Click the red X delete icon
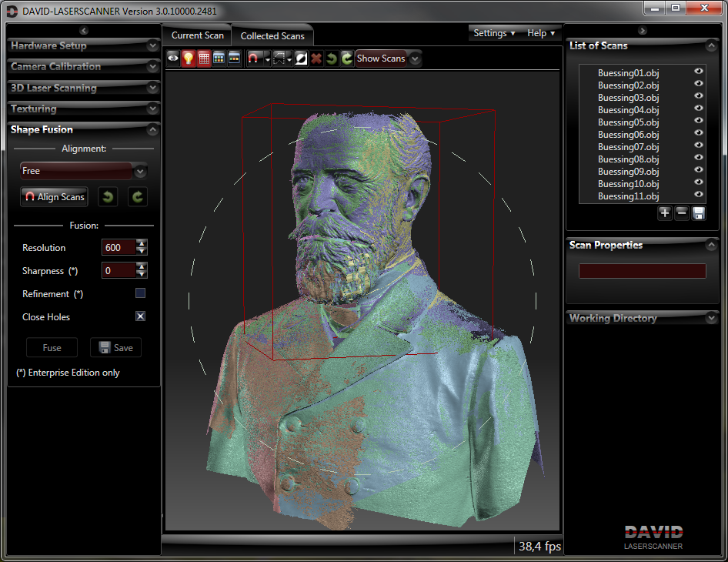This screenshot has height=562, width=728. pyautogui.click(x=316, y=59)
